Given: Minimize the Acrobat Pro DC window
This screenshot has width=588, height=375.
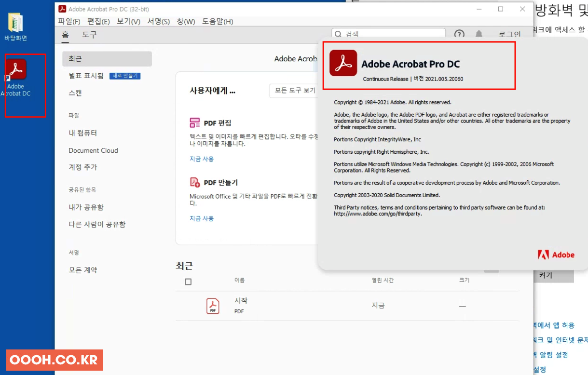Looking at the screenshot, I should click(x=479, y=9).
